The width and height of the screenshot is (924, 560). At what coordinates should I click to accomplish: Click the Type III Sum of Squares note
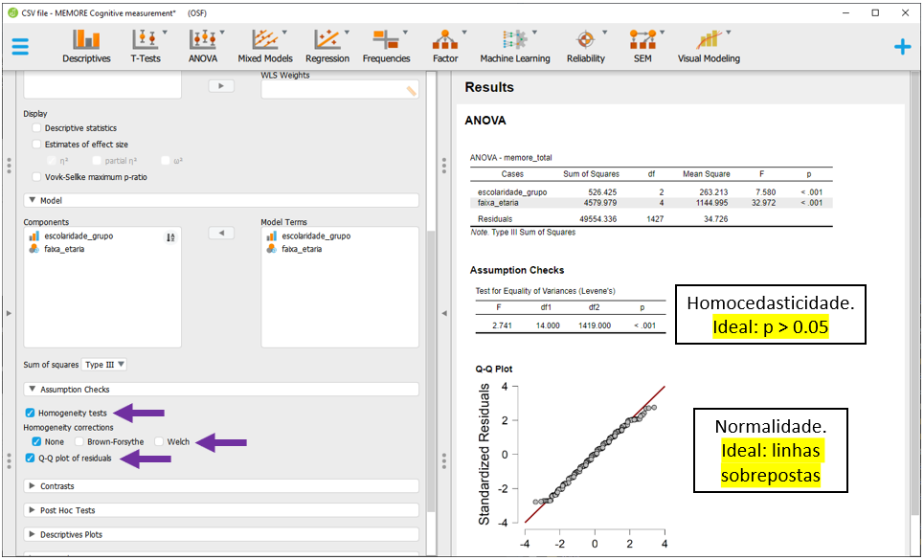coord(523,233)
